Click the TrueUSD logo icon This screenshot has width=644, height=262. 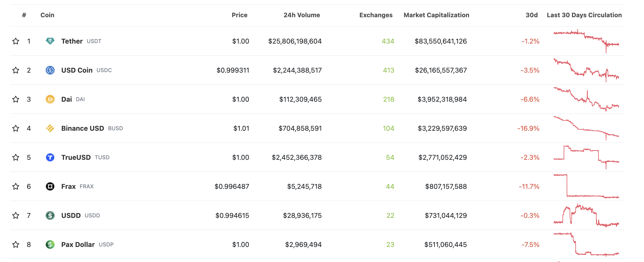click(50, 157)
